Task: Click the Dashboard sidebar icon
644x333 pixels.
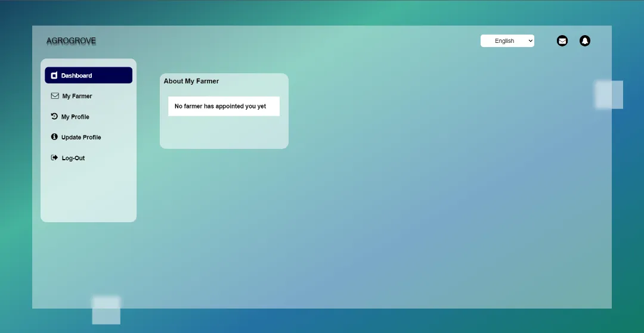Action: pos(54,76)
